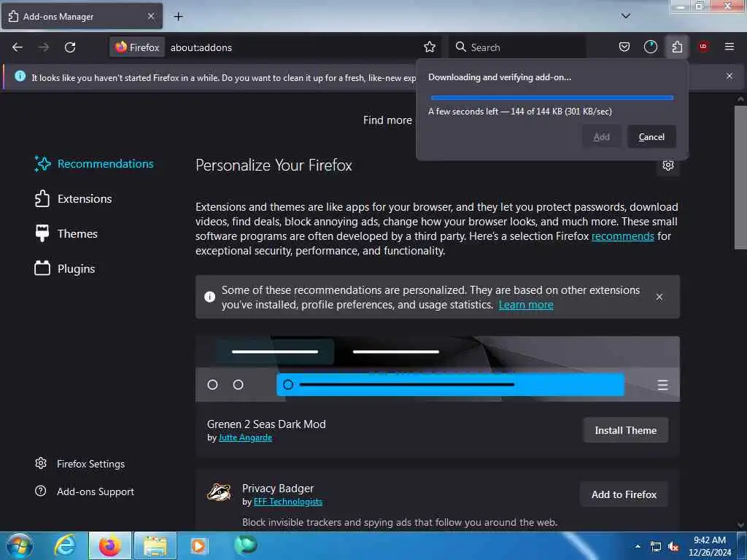Open Learn more about personalized recommendations
The width and height of the screenshot is (747, 560).
tap(526, 305)
